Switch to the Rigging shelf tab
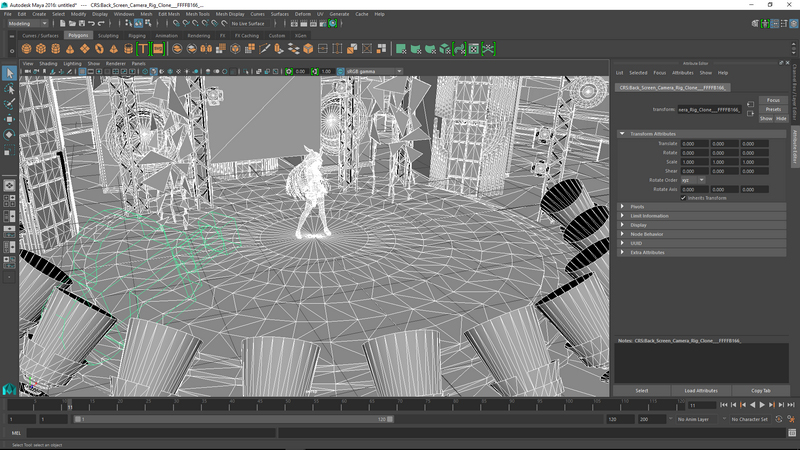The height and width of the screenshot is (450, 800). coord(136,35)
